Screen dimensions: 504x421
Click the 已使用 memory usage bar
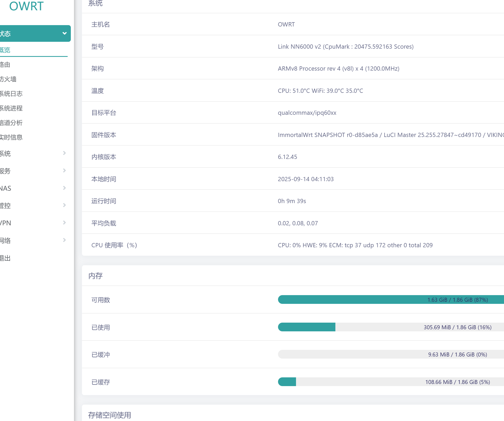click(x=391, y=327)
